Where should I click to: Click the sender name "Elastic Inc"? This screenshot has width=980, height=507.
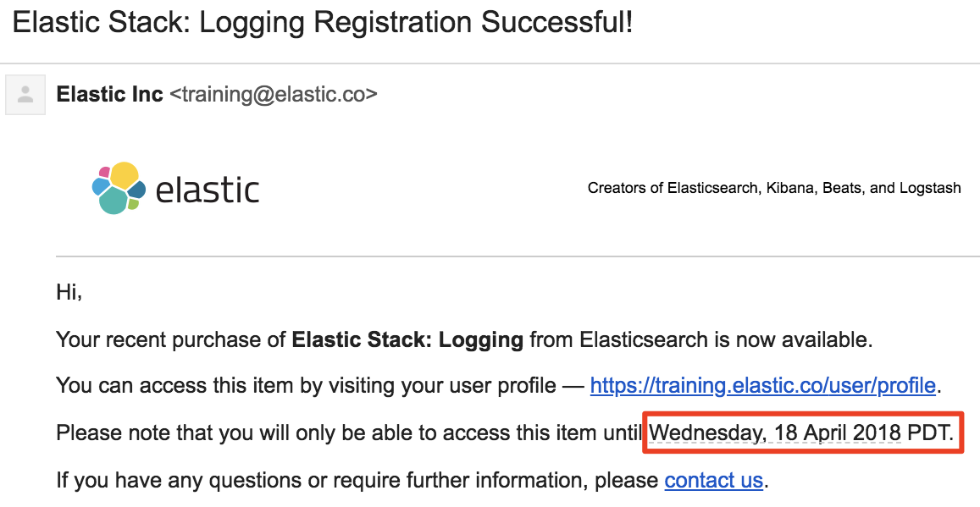tap(109, 94)
